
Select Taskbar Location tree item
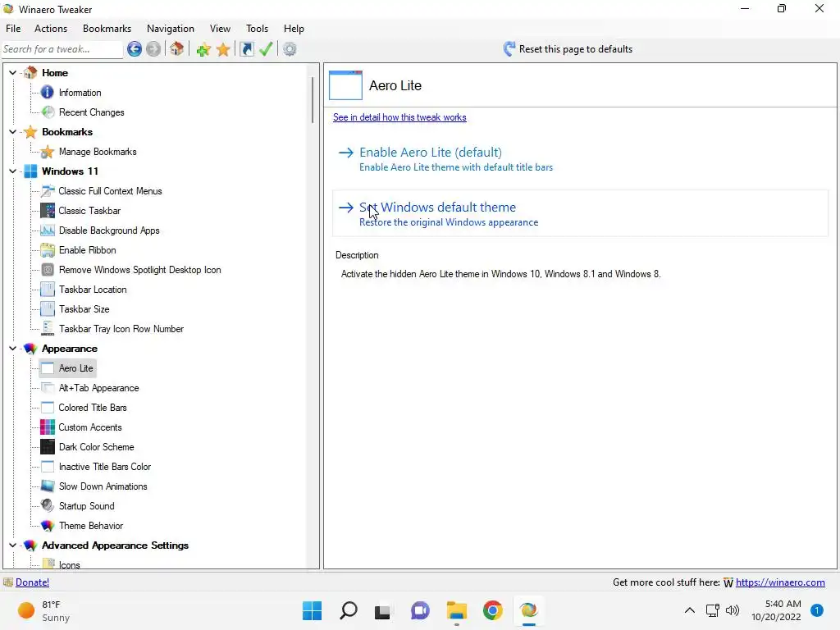tap(93, 290)
